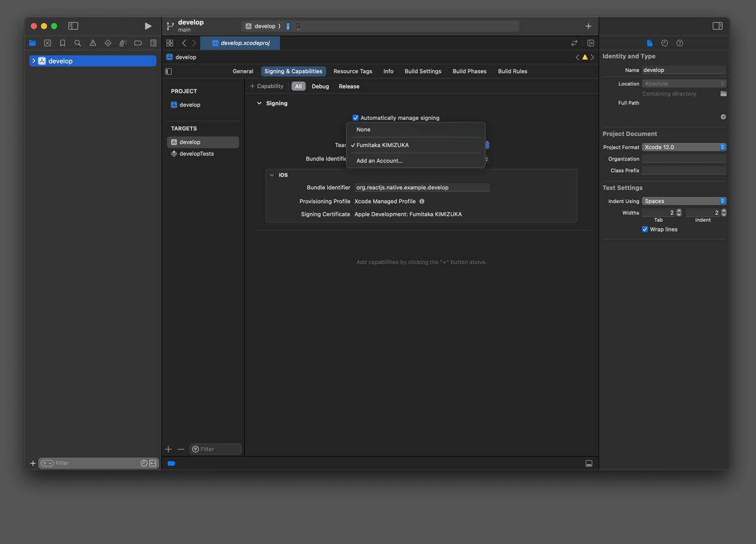Toggle the inspector panel in toolbar
Screen dimensions: 756x544
point(718,26)
